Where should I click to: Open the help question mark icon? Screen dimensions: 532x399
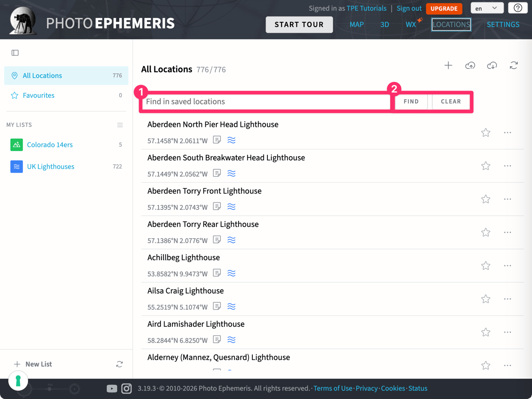(518, 8)
